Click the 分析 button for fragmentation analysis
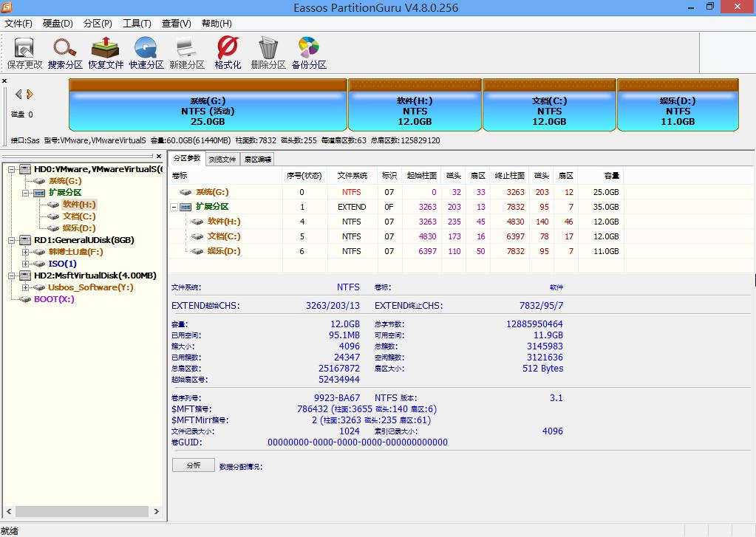This screenshot has height=537, width=756. pos(192,465)
